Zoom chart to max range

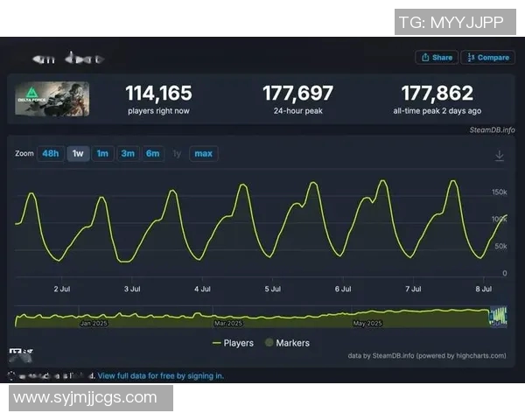click(x=203, y=154)
